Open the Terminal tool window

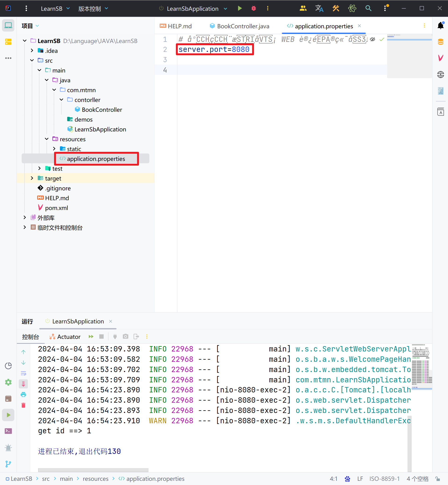8,431
